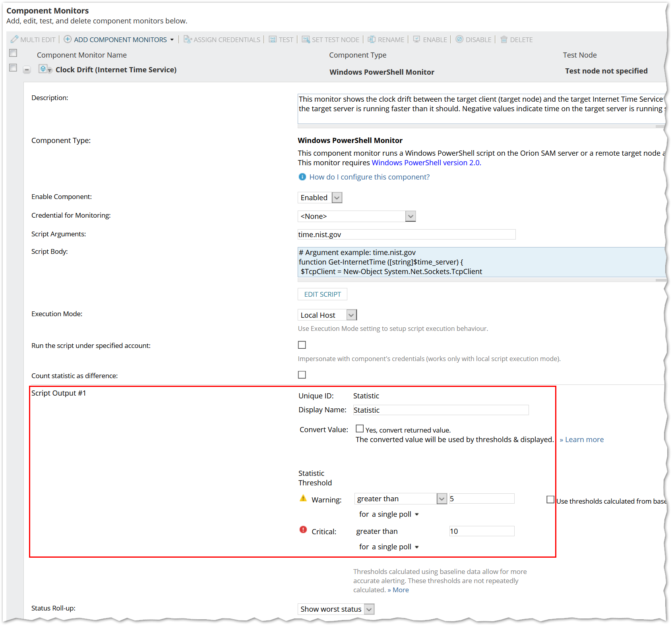Click the EDIT SCRIPT button
Viewport: 672px width, 626px height.
point(323,294)
